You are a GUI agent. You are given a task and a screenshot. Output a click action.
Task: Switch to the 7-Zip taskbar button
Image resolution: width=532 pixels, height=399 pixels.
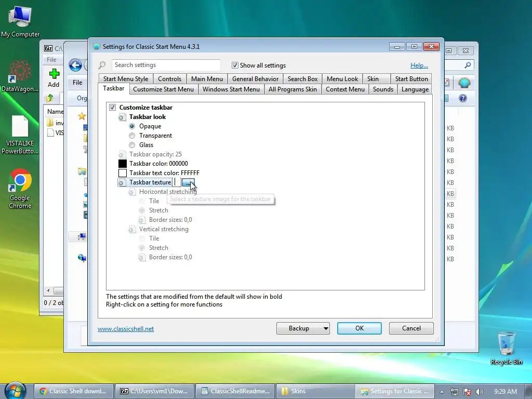point(154,391)
